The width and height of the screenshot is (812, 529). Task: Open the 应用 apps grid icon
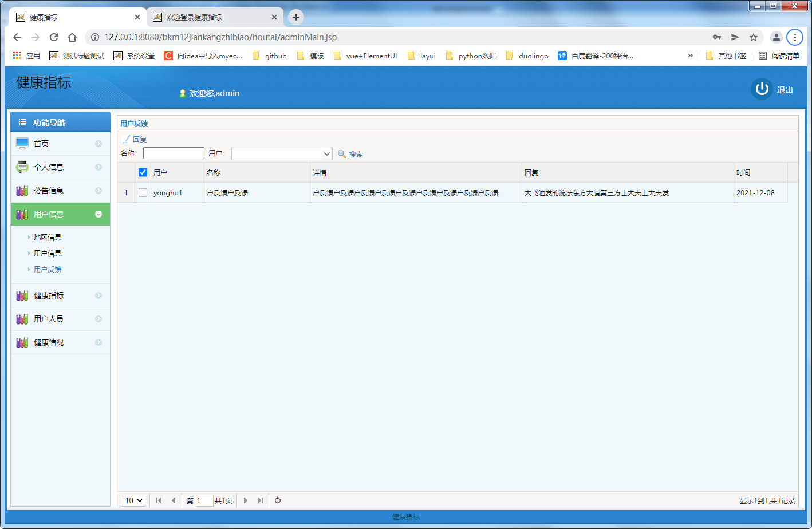tap(17, 56)
